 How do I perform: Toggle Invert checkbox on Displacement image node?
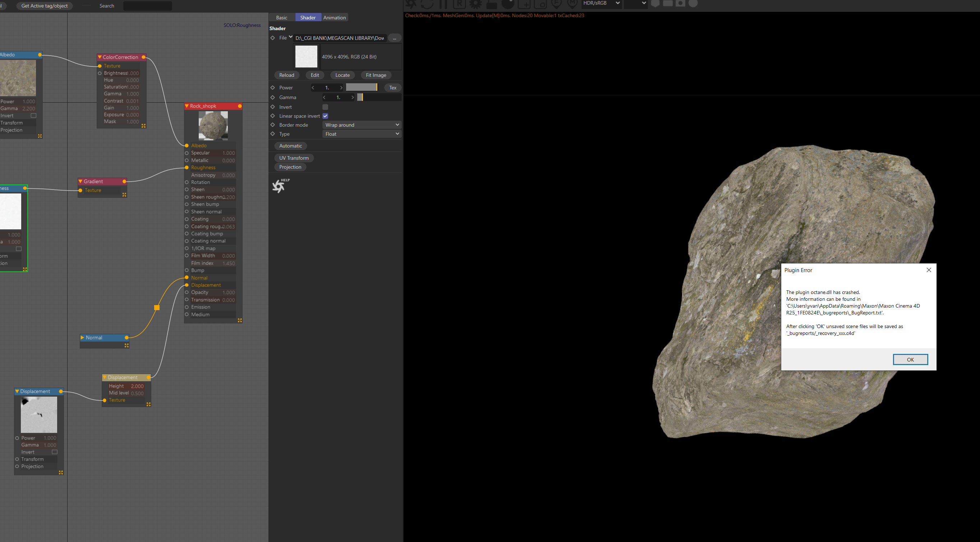[54, 452]
